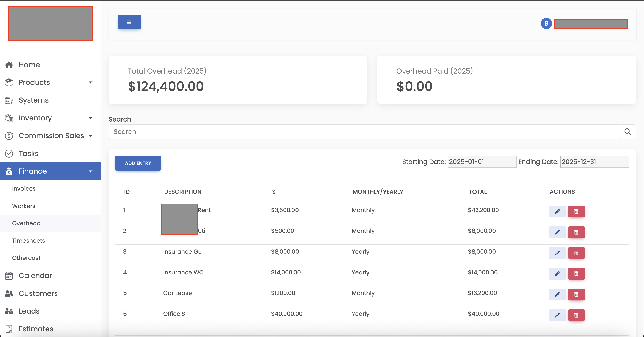This screenshot has height=337, width=644.
Task: Click the circular B avatar badge
Action: pos(546,23)
